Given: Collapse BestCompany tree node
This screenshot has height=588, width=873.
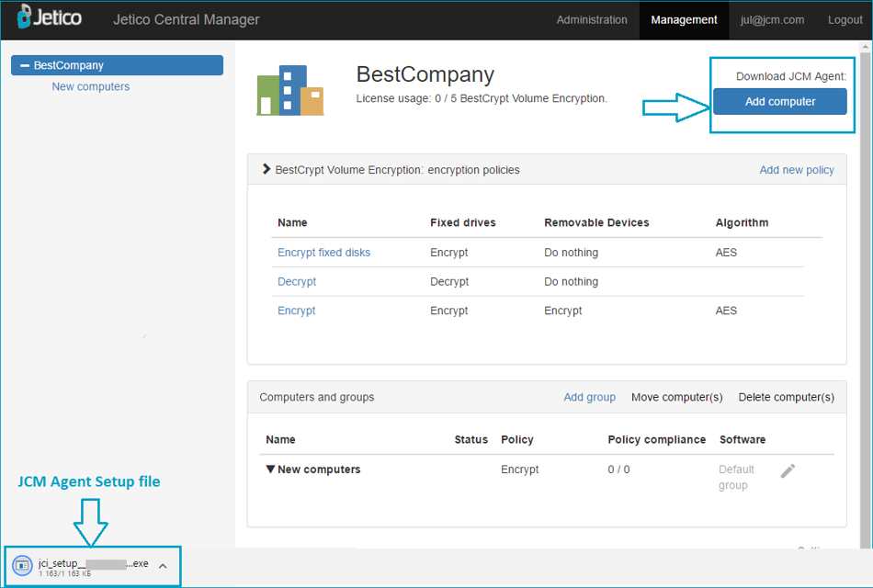Looking at the screenshot, I should (x=25, y=66).
